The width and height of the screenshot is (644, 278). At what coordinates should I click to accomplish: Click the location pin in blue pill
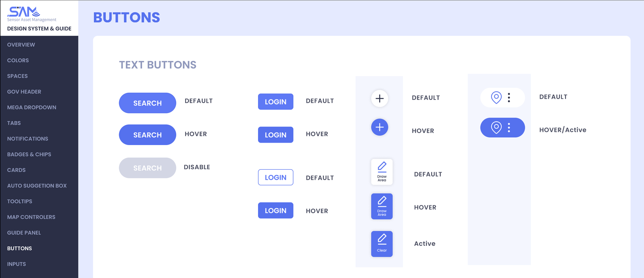tap(496, 128)
